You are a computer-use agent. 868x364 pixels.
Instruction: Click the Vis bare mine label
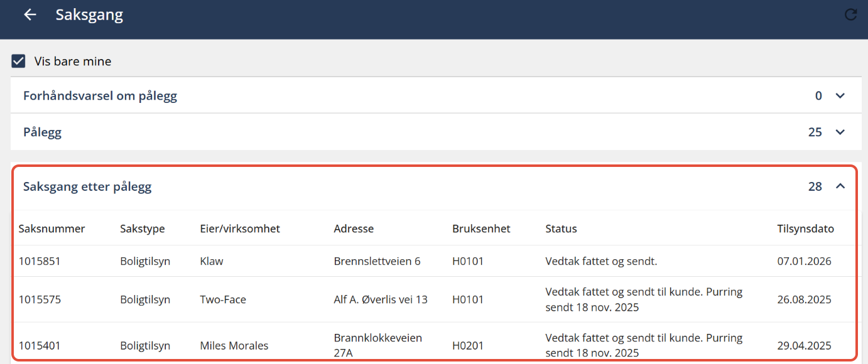point(73,62)
